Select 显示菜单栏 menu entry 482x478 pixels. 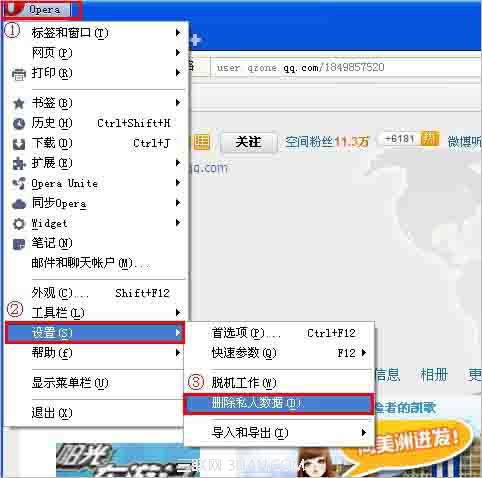95,383
